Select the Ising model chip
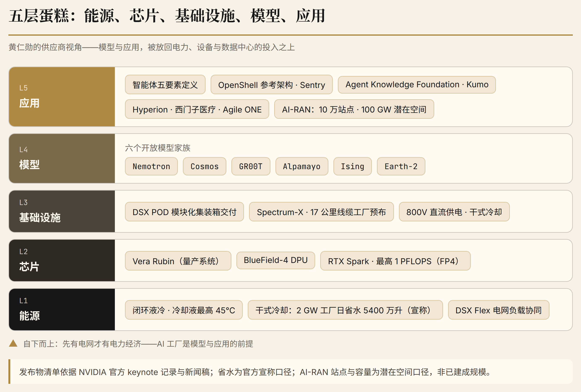 point(353,166)
